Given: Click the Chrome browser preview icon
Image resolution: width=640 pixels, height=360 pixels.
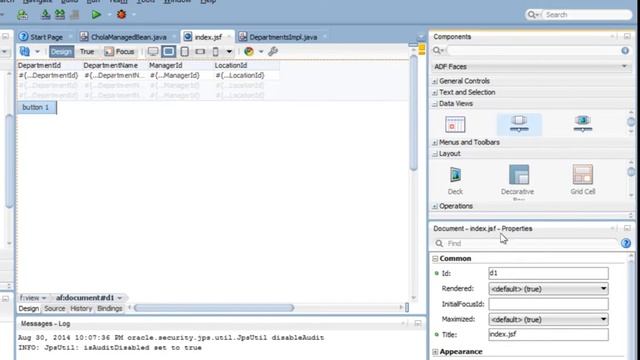Looking at the screenshot, I should pyautogui.click(x=249, y=51).
